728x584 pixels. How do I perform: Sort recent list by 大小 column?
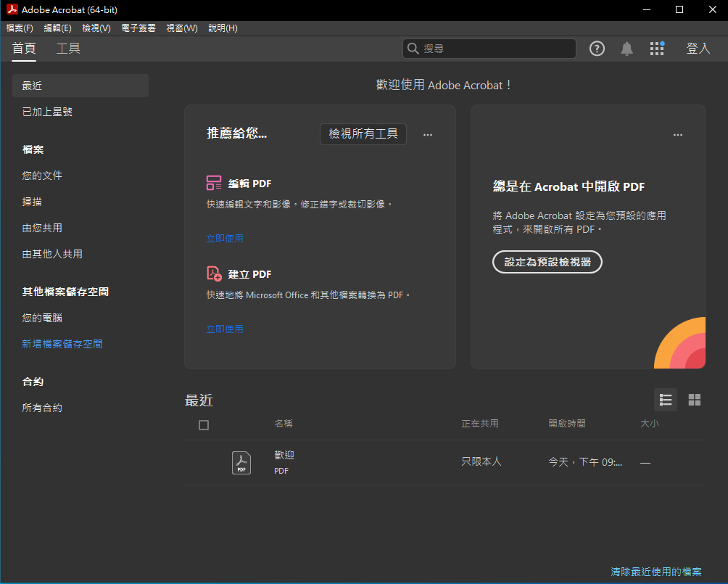click(650, 423)
